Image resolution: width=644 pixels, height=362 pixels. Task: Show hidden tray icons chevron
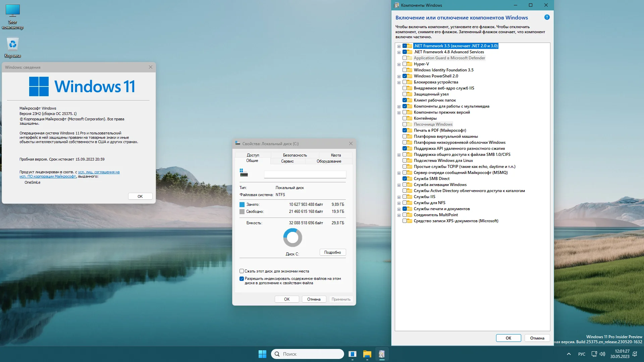[569, 354]
